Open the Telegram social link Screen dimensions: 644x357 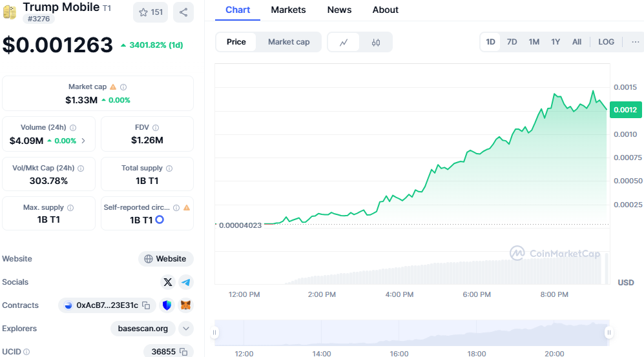tap(186, 282)
